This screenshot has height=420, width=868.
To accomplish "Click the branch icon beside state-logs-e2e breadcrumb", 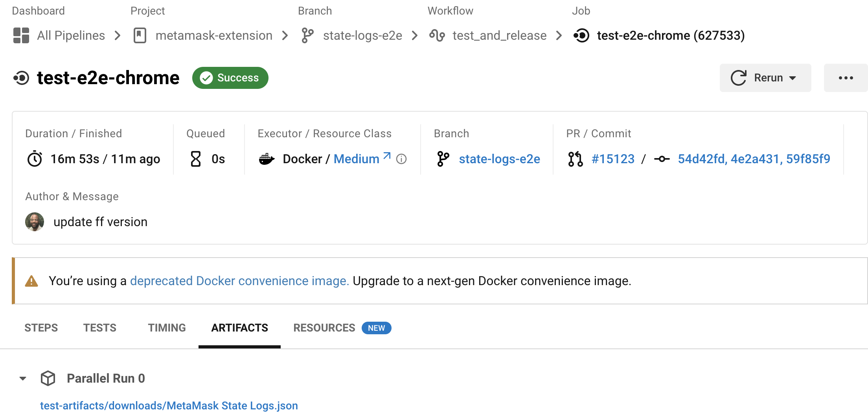I will (307, 35).
